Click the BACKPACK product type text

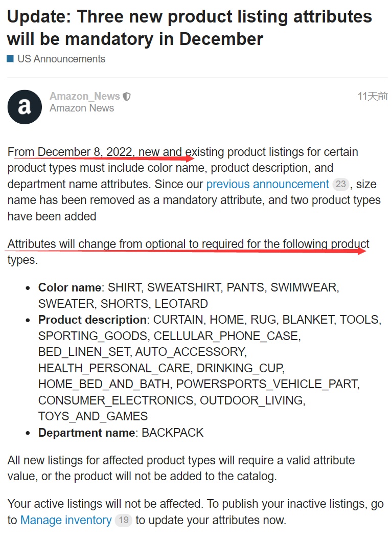172,433
